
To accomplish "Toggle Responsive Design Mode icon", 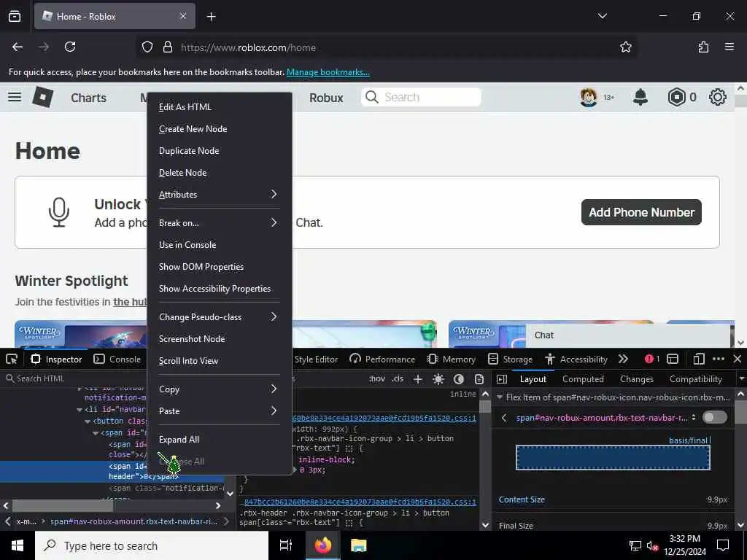I will pyautogui.click(x=699, y=359).
